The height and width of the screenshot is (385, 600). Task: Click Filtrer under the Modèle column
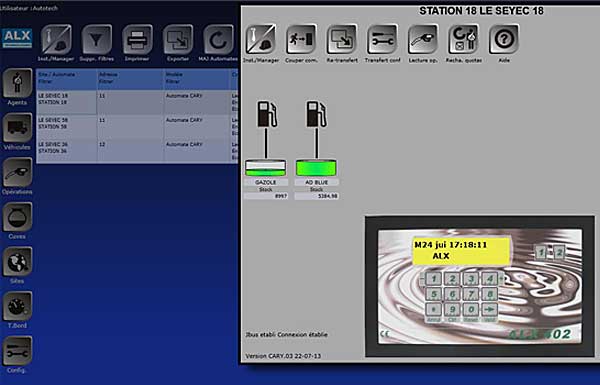[173, 81]
